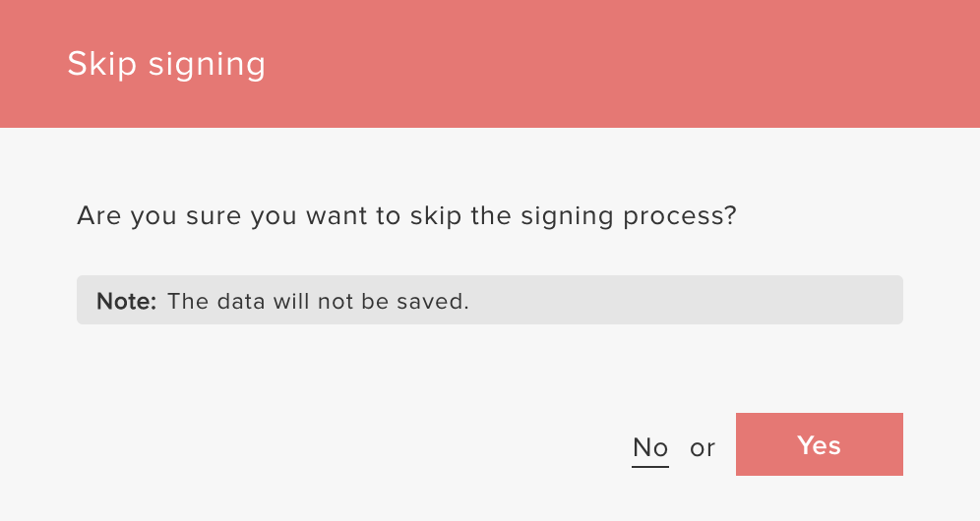Click the word 'data' in the note
The image size is (980, 521).
click(x=239, y=301)
